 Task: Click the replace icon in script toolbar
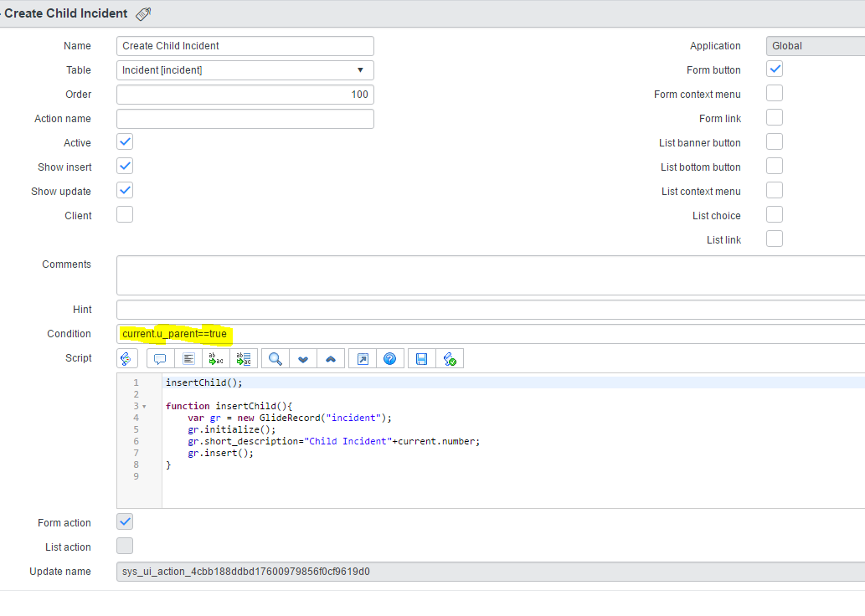216,359
